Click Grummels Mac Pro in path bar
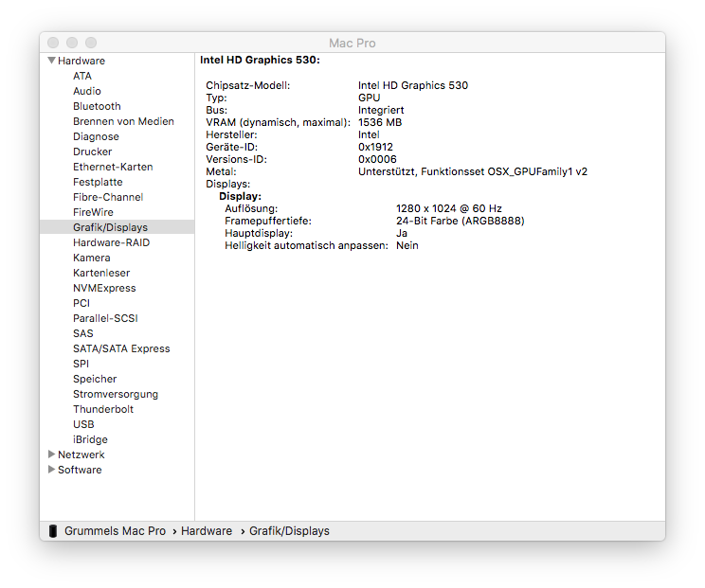The width and height of the screenshot is (705, 588). pos(115,531)
